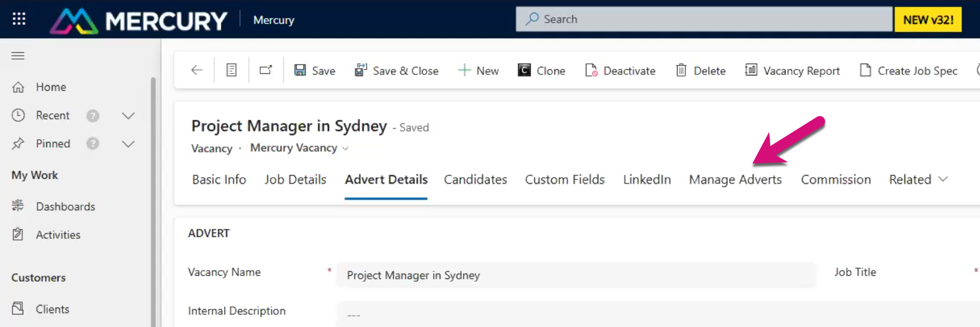
Task: Open Clients from the sidebar
Action: [52, 309]
